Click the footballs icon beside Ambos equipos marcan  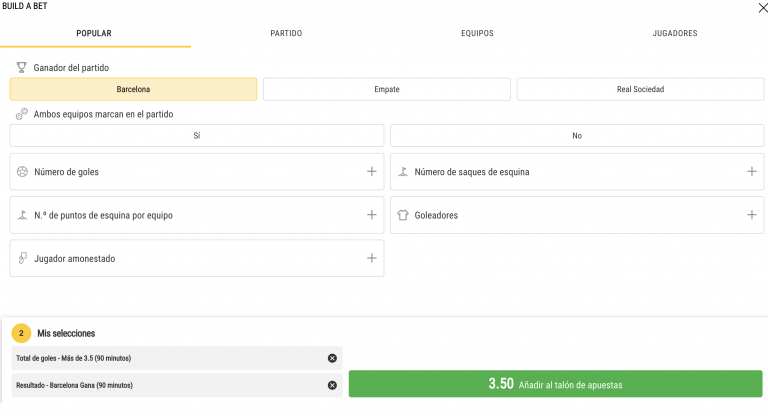point(22,114)
